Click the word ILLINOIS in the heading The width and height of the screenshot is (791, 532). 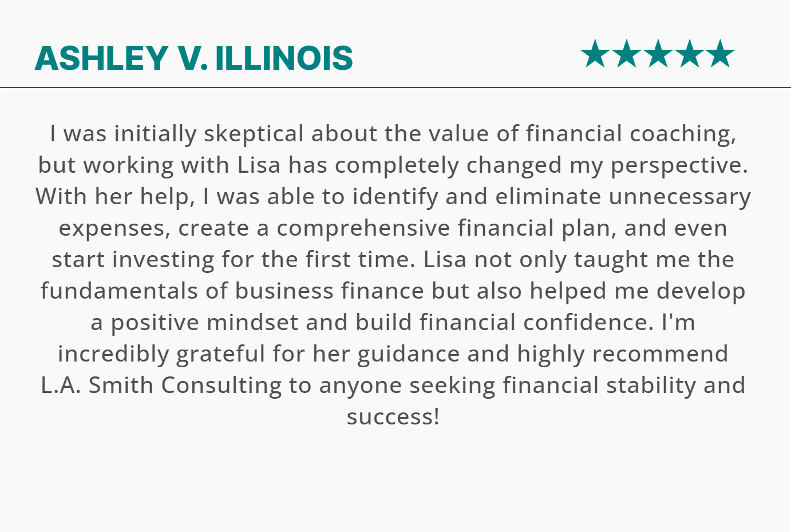(284, 58)
